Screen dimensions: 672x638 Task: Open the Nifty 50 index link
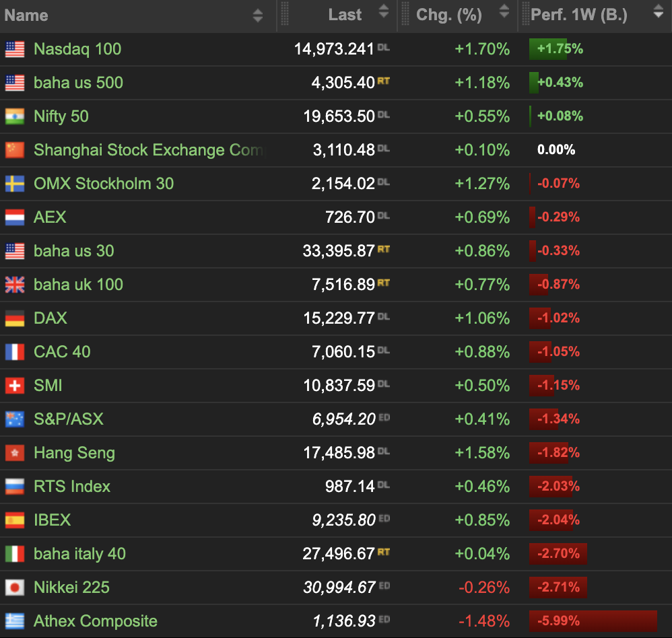click(x=61, y=116)
